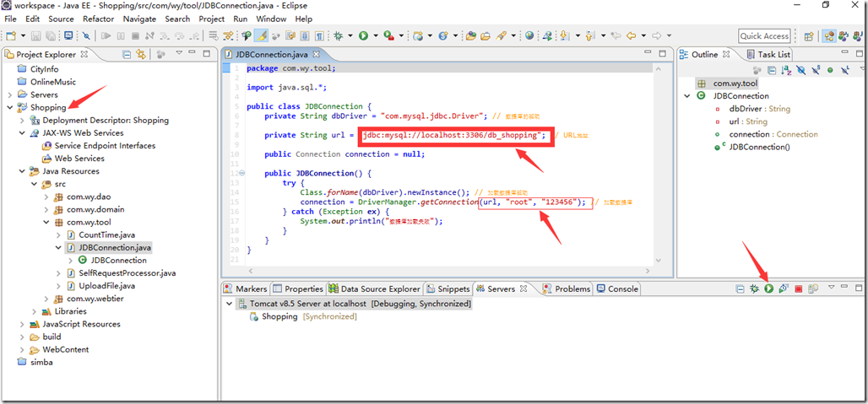Expand the WebContent folder
The image size is (868, 404).
[x=22, y=349]
